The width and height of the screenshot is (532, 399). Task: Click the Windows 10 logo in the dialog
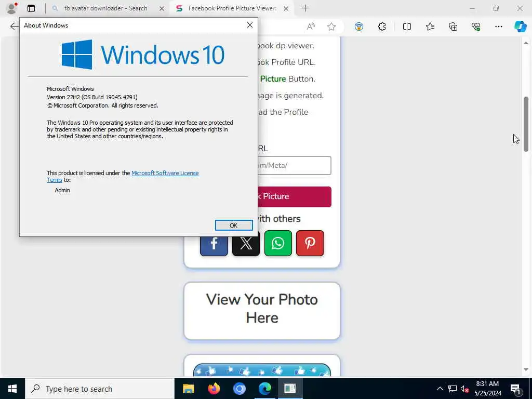(143, 54)
